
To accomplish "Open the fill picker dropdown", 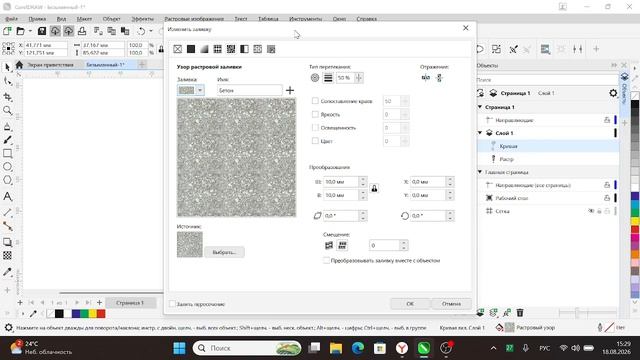I will click(x=200, y=90).
